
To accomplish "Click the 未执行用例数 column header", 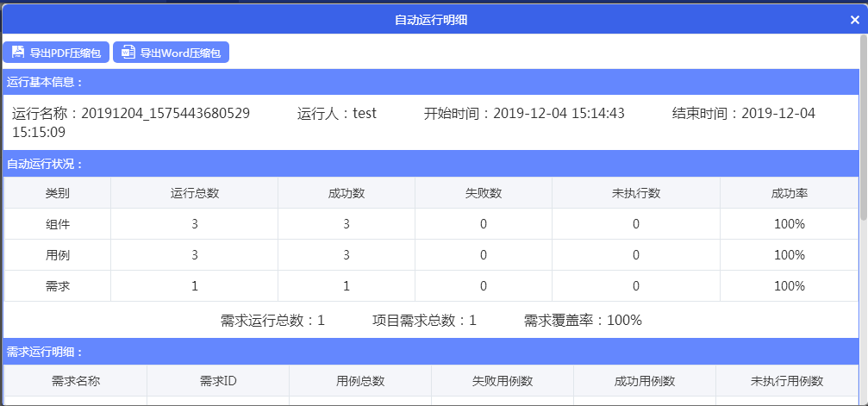I will coord(786,381).
